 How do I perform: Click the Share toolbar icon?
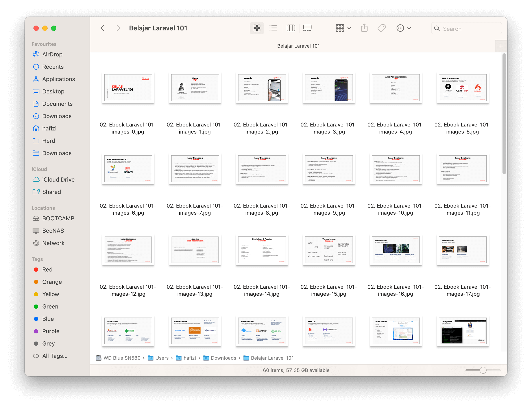click(x=364, y=28)
